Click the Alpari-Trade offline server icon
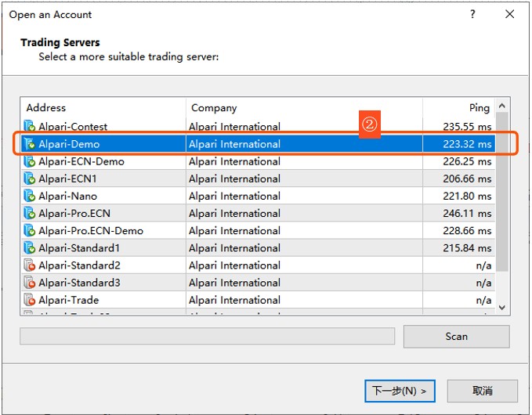This screenshot has height=415, width=532. [30, 299]
